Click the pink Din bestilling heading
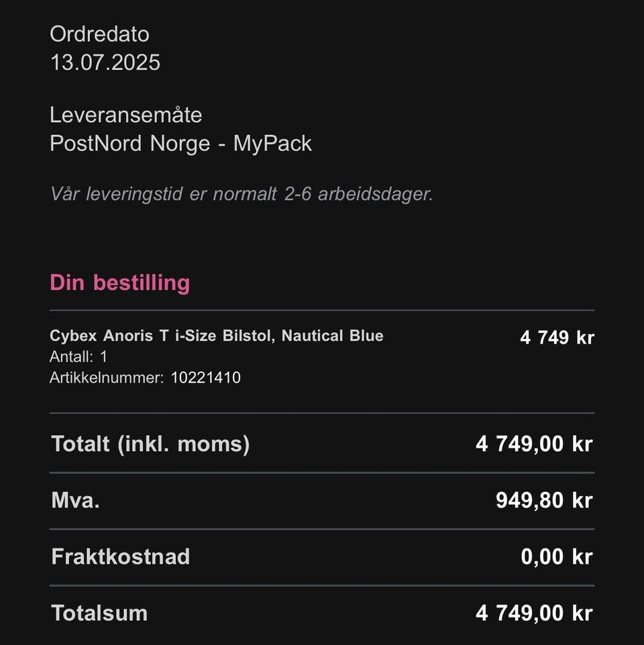This screenshot has width=644, height=645. [x=119, y=283]
